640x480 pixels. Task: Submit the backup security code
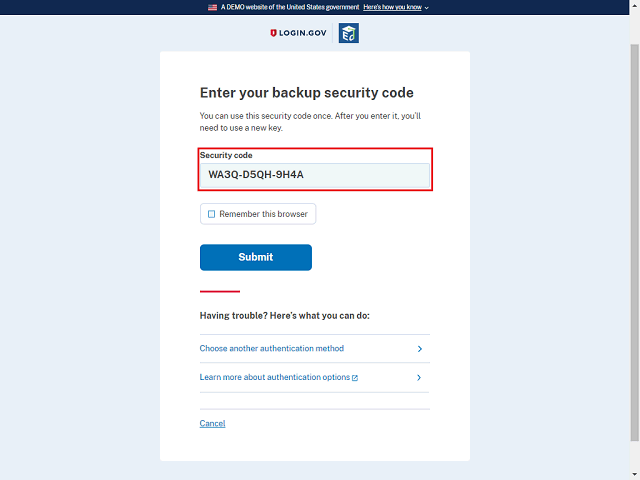(255, 257)
